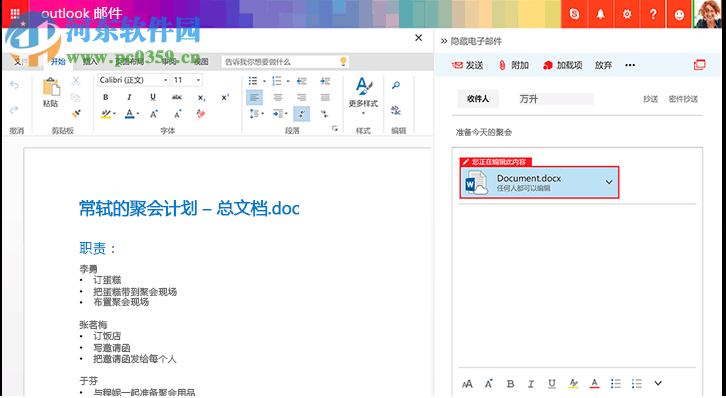Open the profile picture menu
The height and width of the screenshot is (398, 726).
(709, 14)
